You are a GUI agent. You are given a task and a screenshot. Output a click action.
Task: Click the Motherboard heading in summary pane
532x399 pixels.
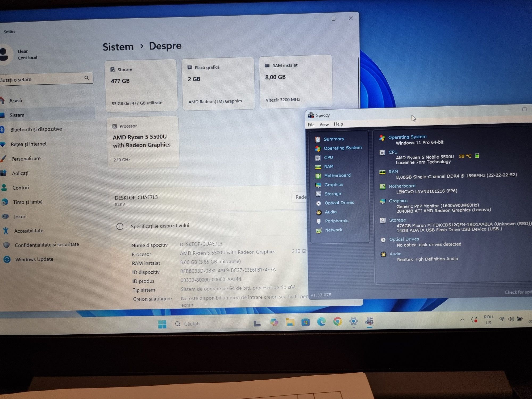point(402,186)
